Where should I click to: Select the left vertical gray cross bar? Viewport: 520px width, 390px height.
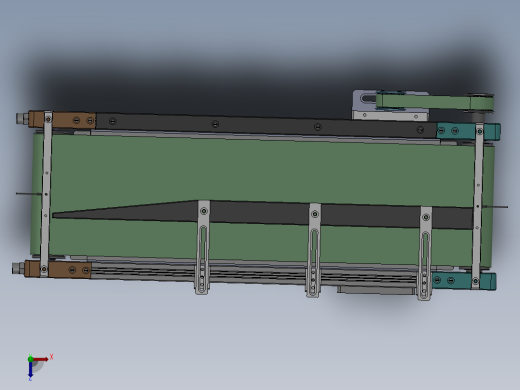(x=46, y=194)
